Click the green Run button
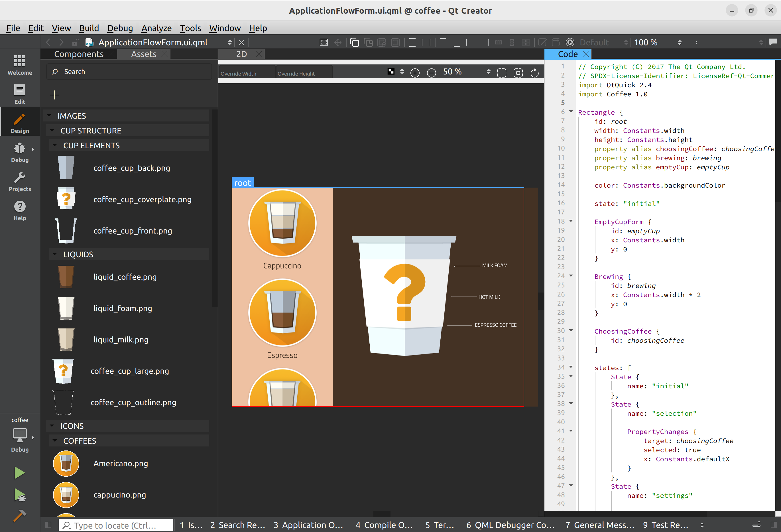The height and width of the screenshot is (532, 781). pyautogui.click(x=19, y=472)
